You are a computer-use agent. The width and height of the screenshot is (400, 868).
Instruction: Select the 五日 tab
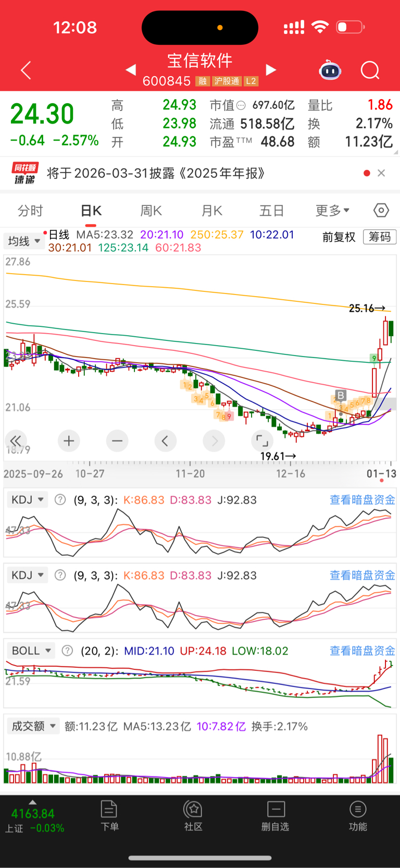[x=272, y=211]
